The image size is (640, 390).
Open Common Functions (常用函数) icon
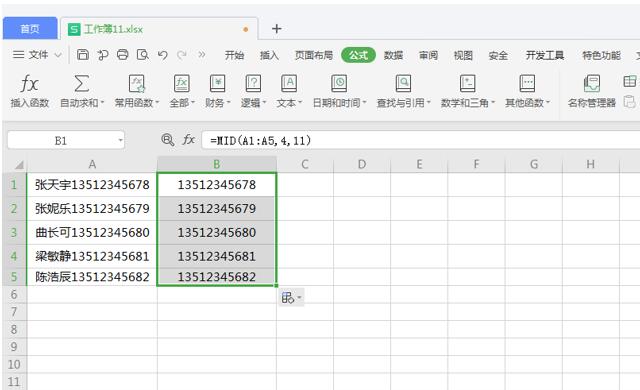(137, 84)
